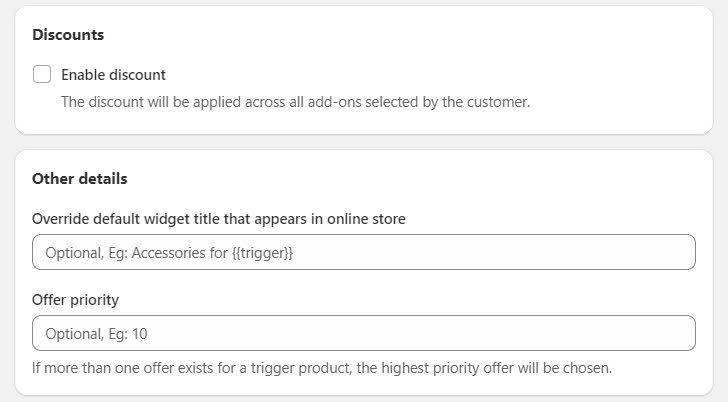Click the "Override default widget title" field label

(218, 218)
